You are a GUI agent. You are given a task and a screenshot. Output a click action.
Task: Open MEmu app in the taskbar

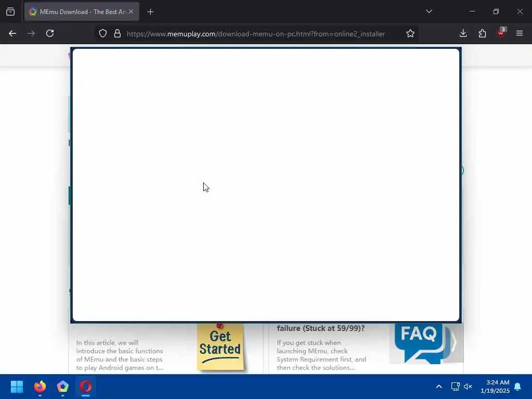(x=63, y=387)
